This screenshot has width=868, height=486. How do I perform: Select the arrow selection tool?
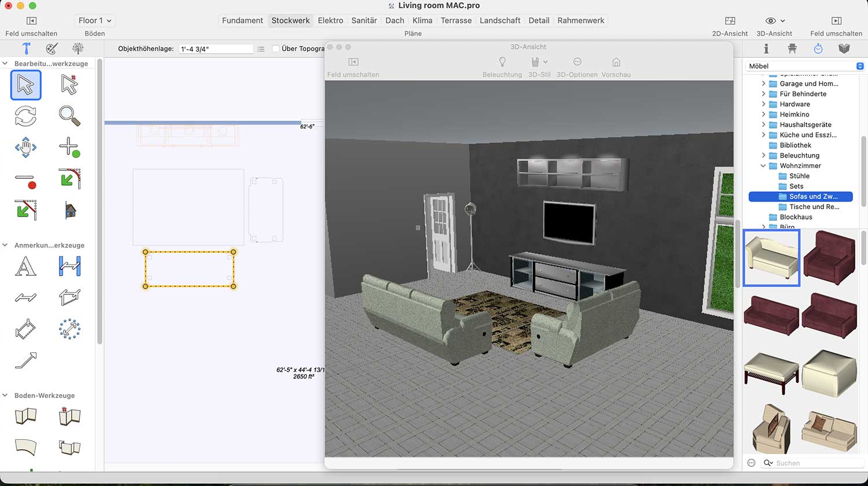(25, 85)
